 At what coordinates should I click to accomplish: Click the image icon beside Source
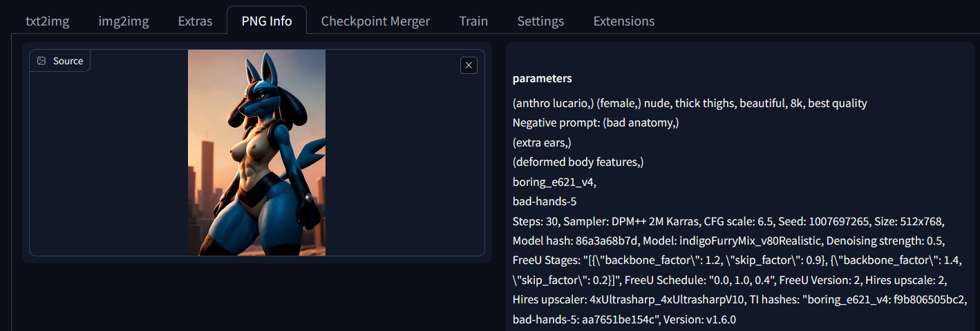[x=41, y=61]
